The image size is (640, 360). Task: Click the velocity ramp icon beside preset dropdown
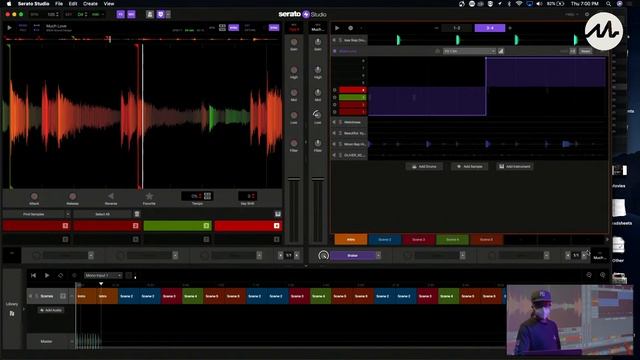click(501, 51)
